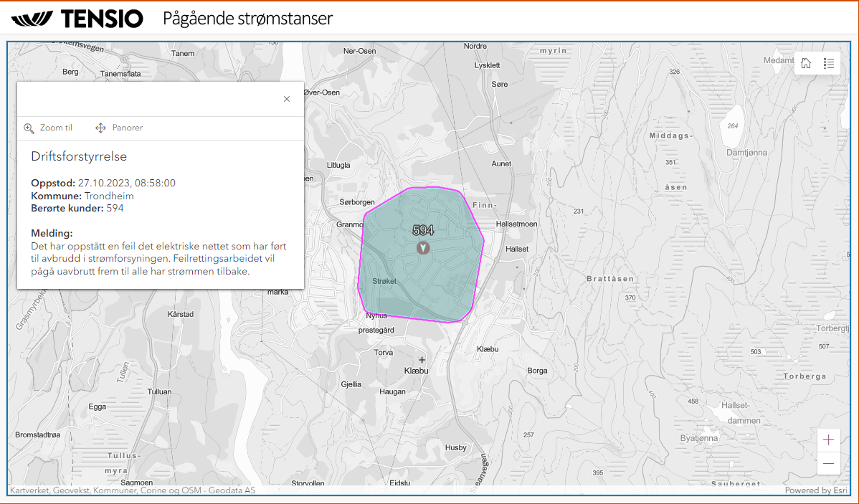Zoom in with the plus button
This screenshot has width=859, height=504.
click(828, 440)
